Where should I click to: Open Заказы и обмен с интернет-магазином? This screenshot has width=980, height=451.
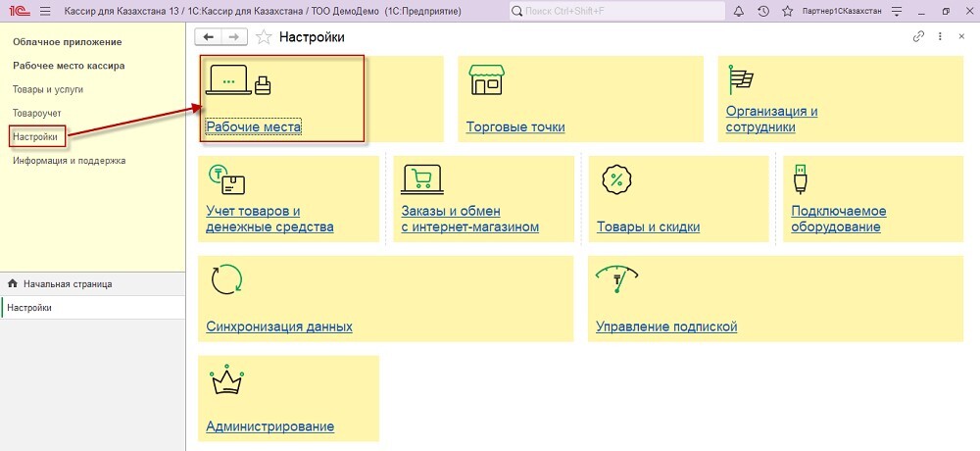coord(470,219)
